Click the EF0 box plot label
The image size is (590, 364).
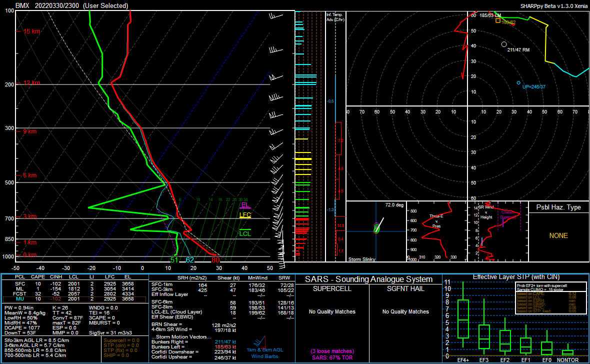pos(546,360)
